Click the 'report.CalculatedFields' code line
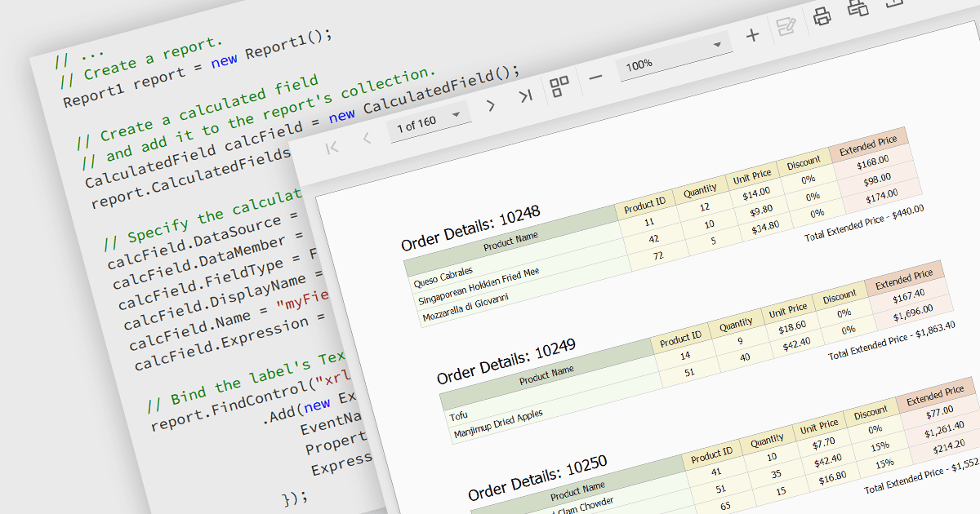 click(x=191, y=177)
